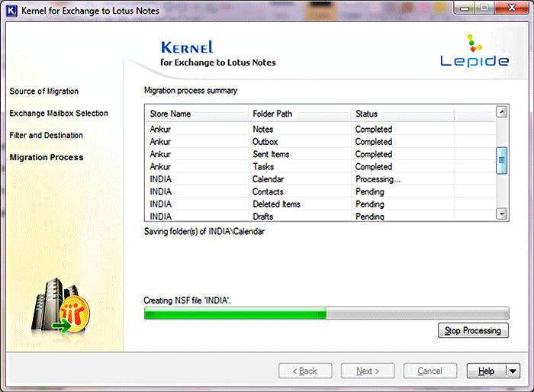Select the Source of Migration step
Image resolution: width=534 pixels, height=392 pixels.
pos(44,92)
